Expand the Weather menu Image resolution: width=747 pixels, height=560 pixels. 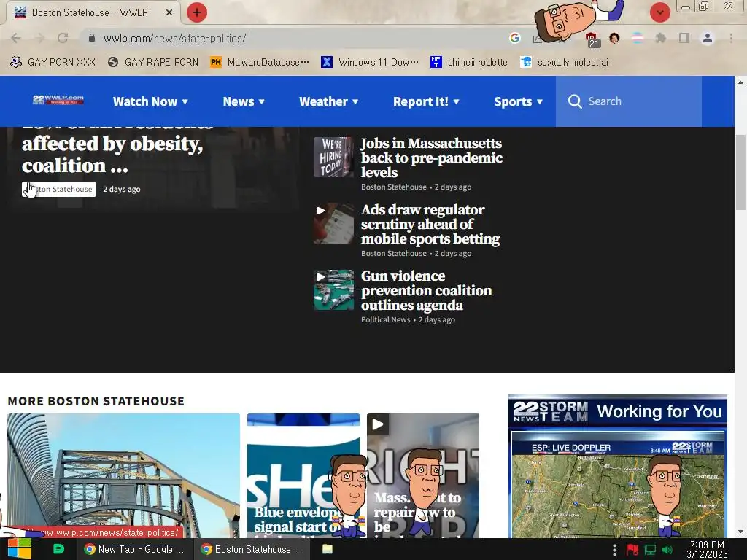(x=329, y=101)
